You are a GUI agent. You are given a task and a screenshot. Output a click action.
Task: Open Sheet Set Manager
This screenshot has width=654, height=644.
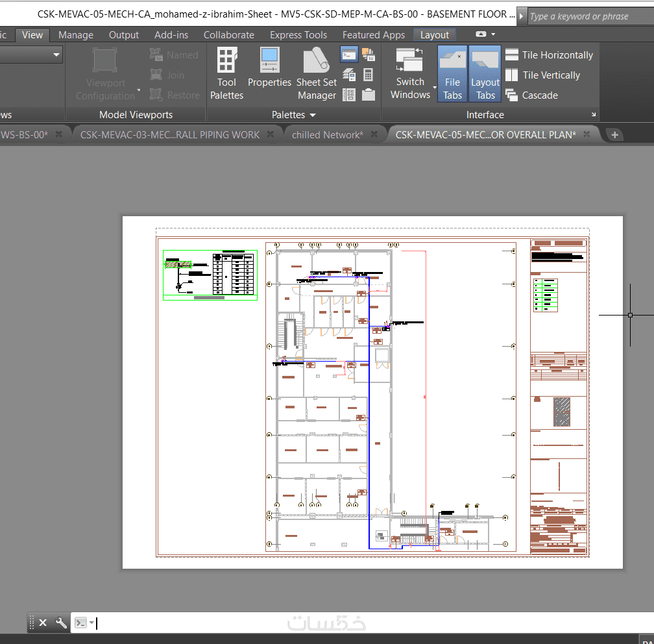point(317,73)
